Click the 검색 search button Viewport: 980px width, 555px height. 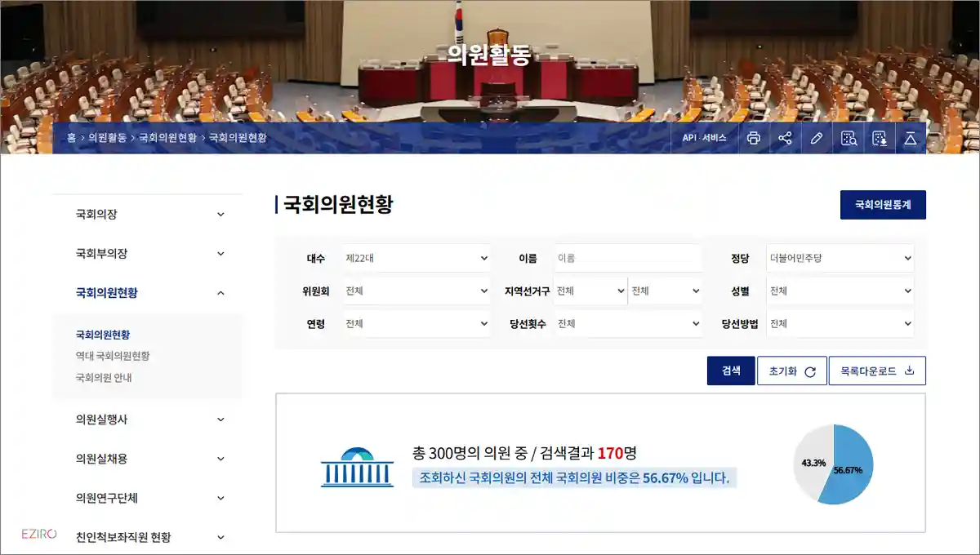pos(731,370)
